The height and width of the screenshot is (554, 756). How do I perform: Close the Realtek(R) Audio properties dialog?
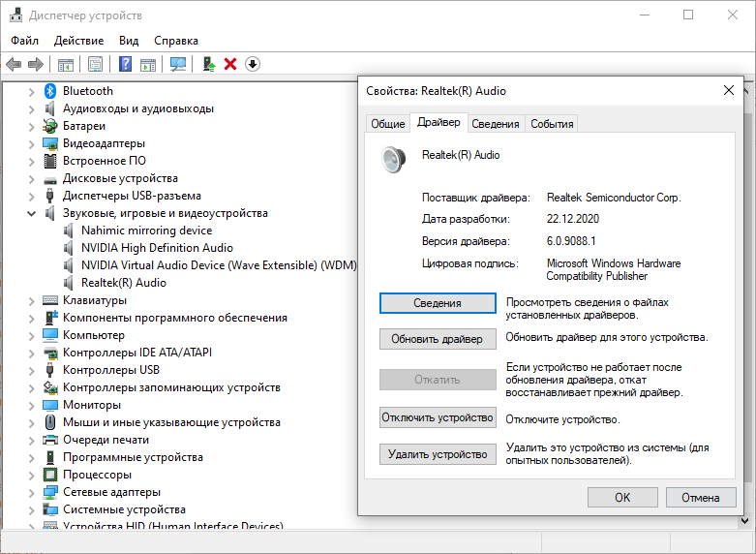tap(729, 90)
